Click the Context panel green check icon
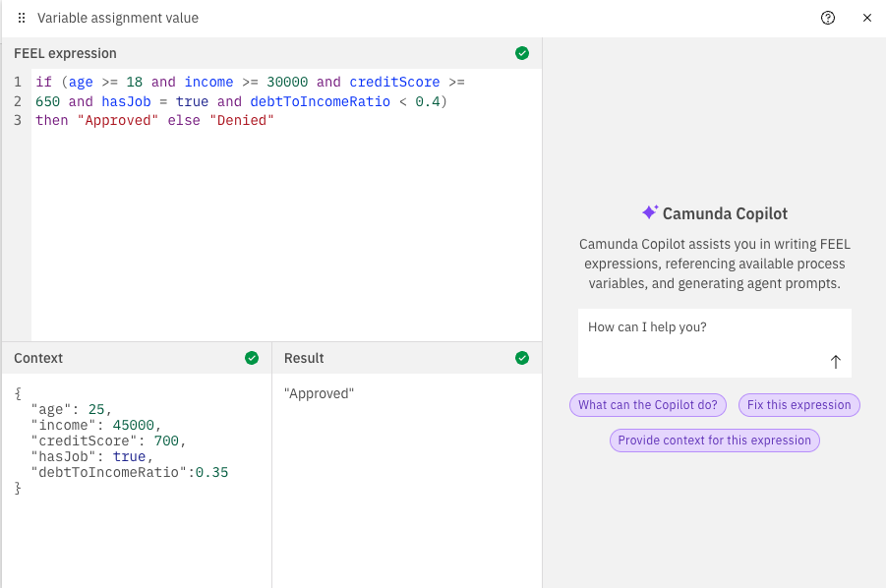 252,358
